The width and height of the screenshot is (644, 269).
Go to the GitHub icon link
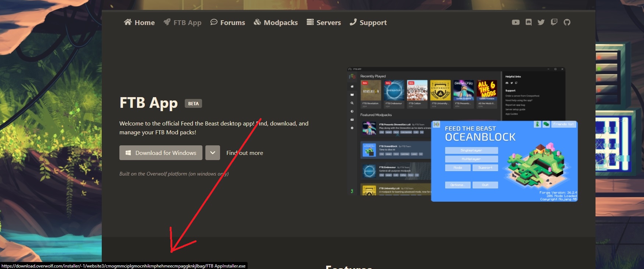click(567, 22)
